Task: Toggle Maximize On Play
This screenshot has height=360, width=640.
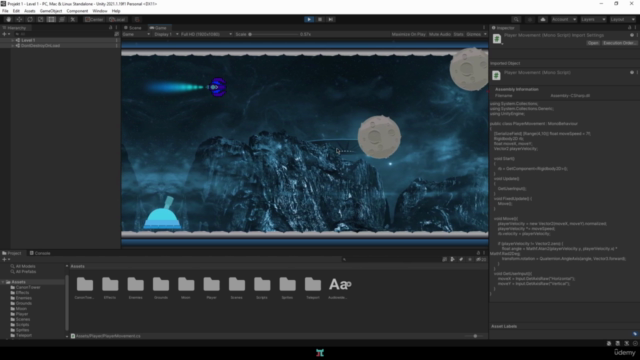Action: (x=408, y=34)
